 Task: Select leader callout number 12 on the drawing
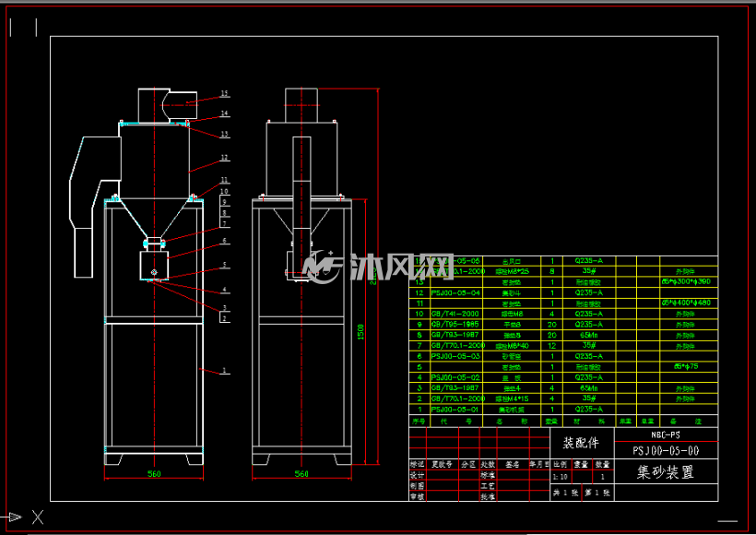[224, 157]
